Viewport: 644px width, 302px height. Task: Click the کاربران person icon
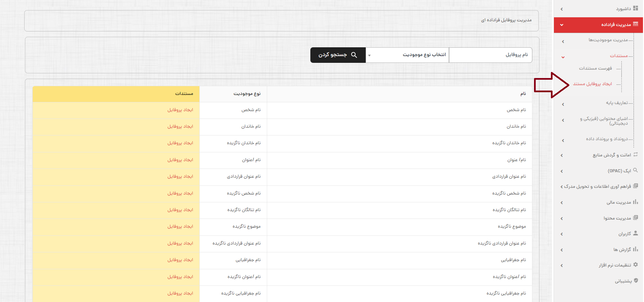636,233
